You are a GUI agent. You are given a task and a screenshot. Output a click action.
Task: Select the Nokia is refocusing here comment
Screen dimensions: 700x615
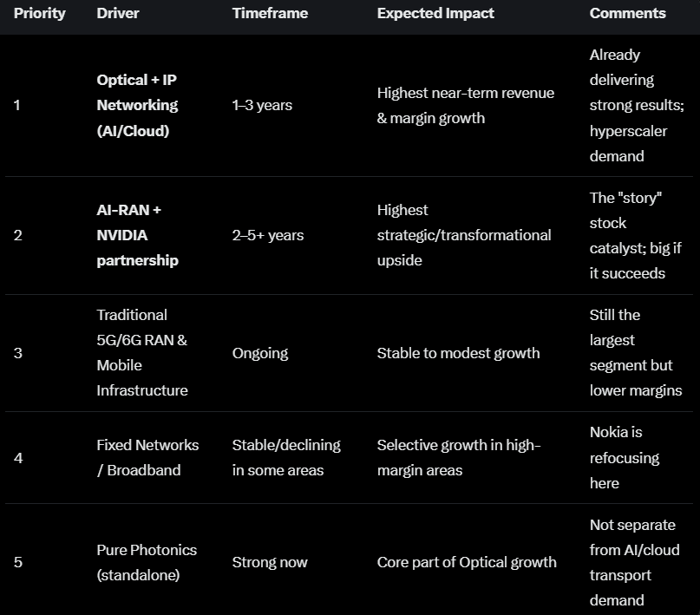(x=625, y=457)
